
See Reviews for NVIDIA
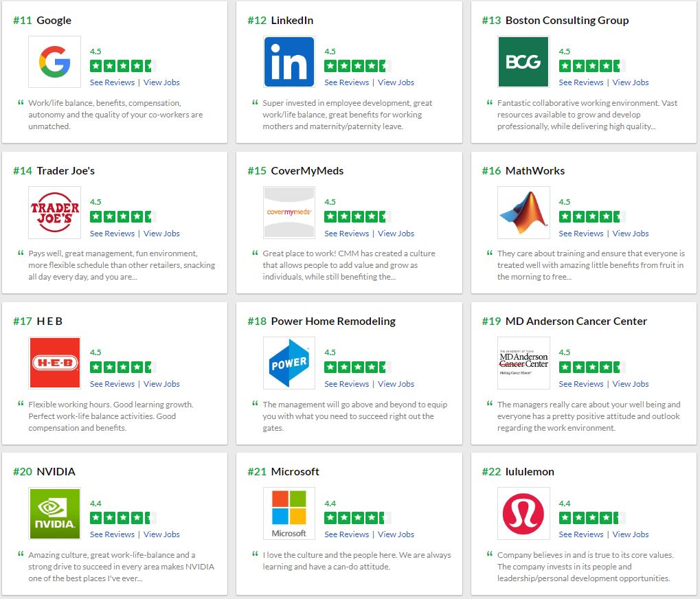click(x=112, y=534)
